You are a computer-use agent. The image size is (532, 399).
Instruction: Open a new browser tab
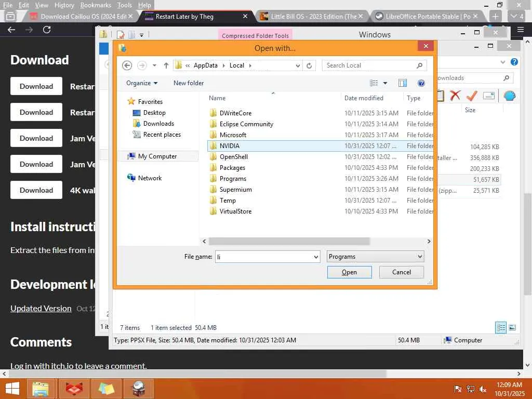pos(495,16)
